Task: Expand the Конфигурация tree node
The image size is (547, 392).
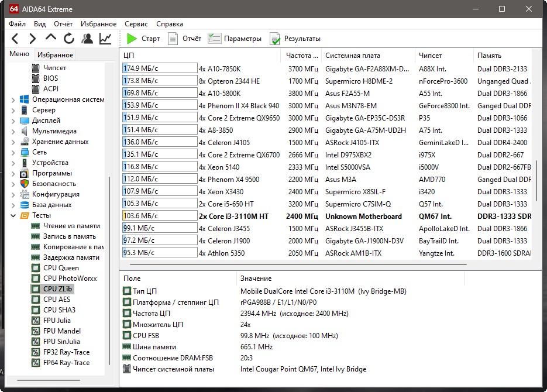Action: (13, 195)
